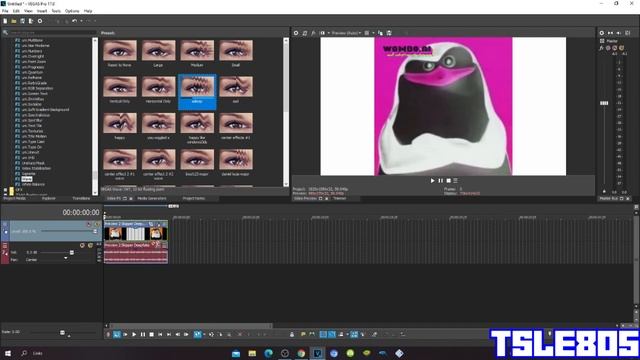
Task: Toggle Mute on the video track
Action: point(89,224)
